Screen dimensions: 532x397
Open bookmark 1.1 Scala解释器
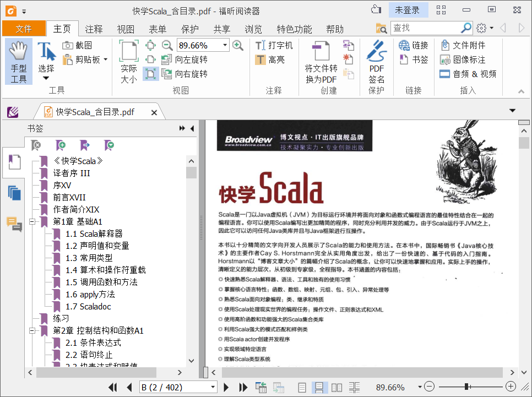click(x=94, y=234)
